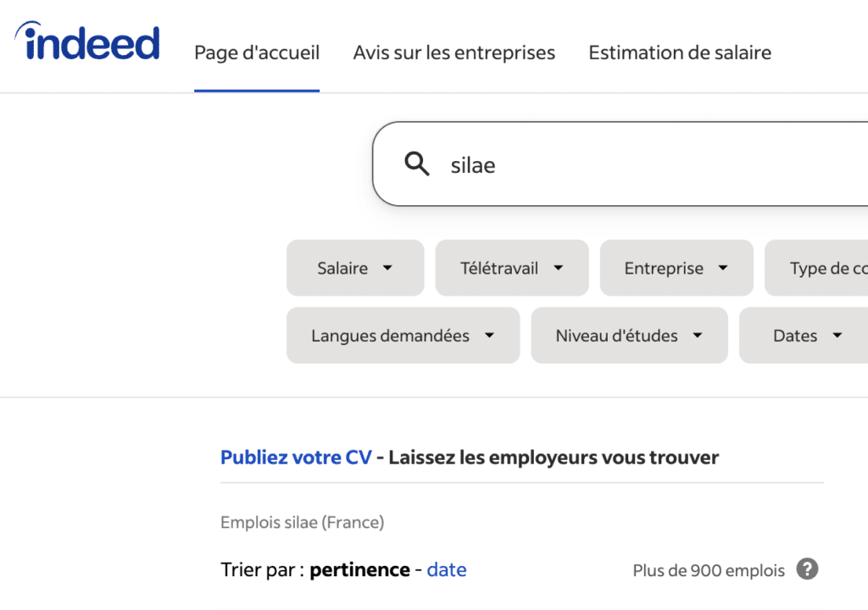
Task: Click the question mark help icon
Action: 806,569
